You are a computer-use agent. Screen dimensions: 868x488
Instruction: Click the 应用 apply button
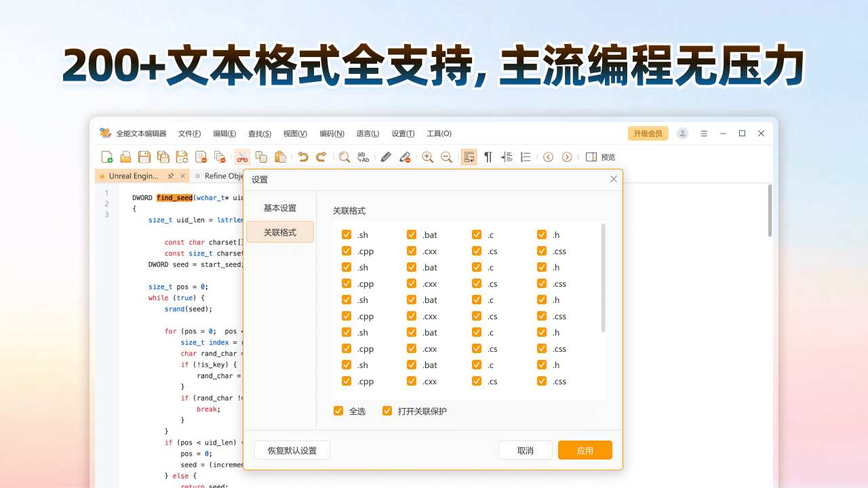[585, 449]
